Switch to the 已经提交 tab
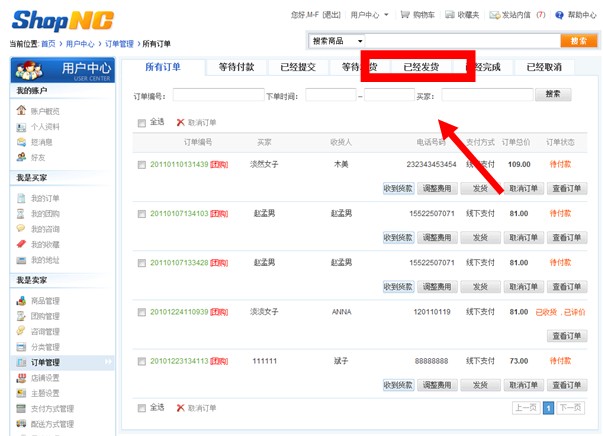The image size is (603, 436). coord(298,67)
